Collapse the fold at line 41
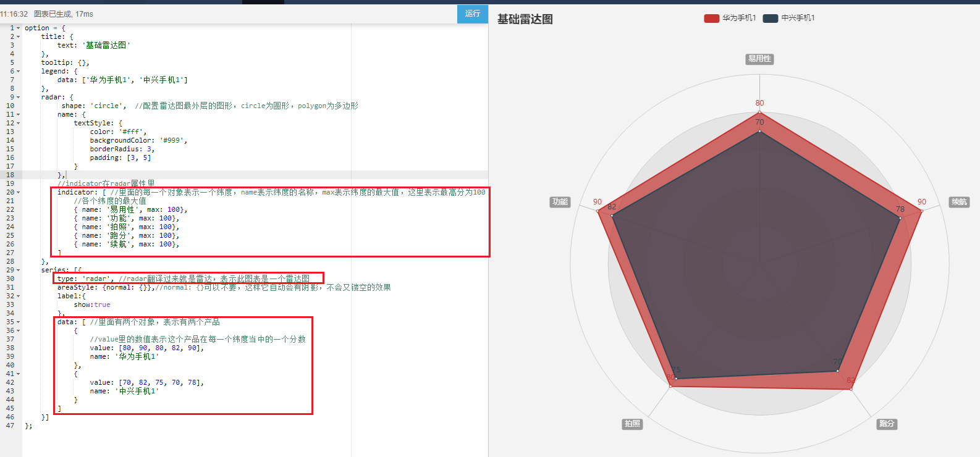The image size is (980, 457). click(x=19, y=374)
